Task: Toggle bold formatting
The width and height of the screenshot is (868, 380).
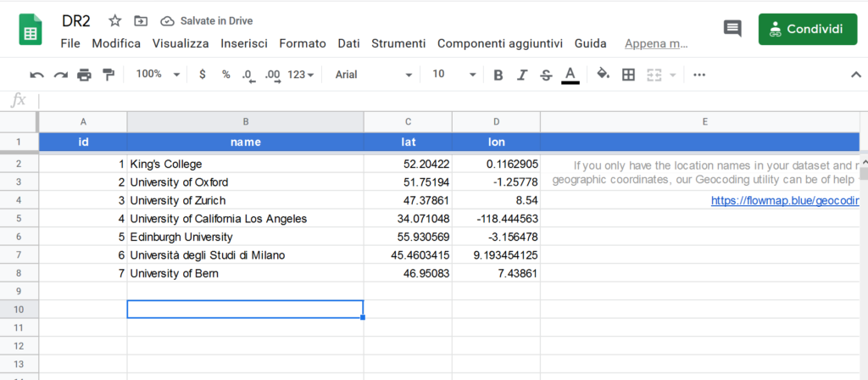Action: pos(498,75)
